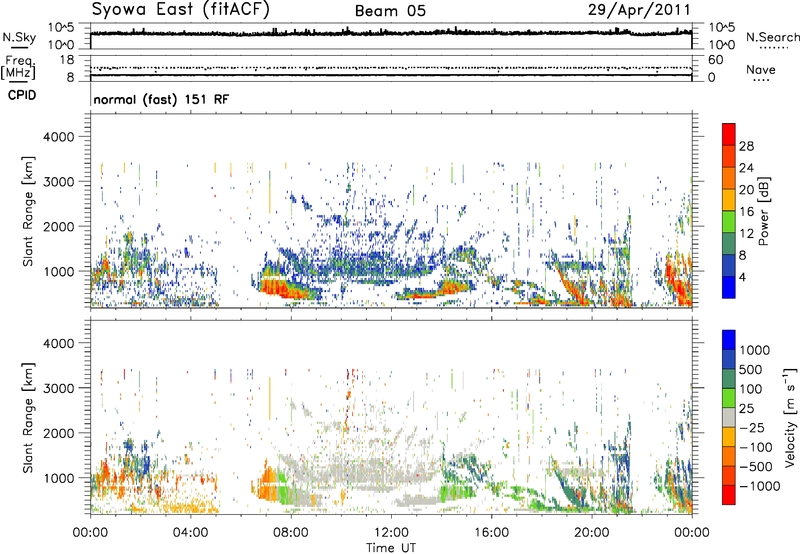
Task: Click the '12:00' time axis label
Action: (391, 532)
